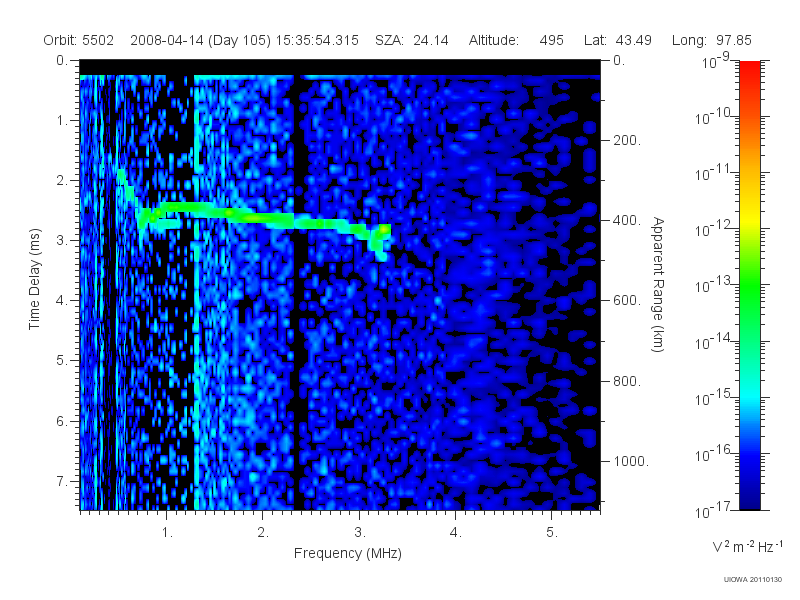
Task: Click the echo cusp near 3.2 MHz
Action: pyautogui.click(x=380, y=240)
